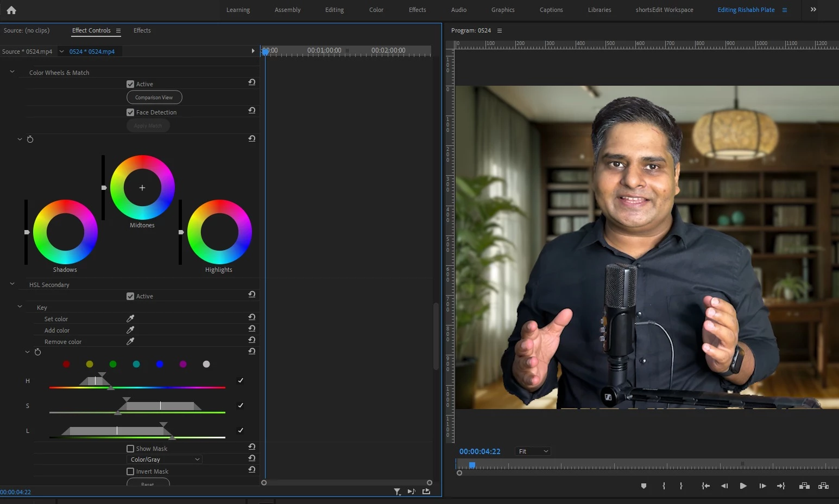Open the Source 0524.mp4 dropdown arrow
Viewport: 839px width, 504px height.
[61, 52]
